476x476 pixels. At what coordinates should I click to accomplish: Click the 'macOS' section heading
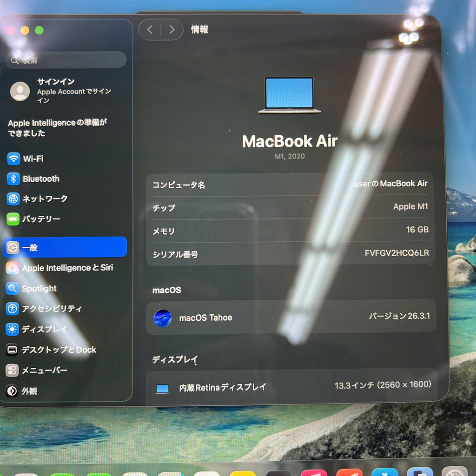[x=167, y=290]
